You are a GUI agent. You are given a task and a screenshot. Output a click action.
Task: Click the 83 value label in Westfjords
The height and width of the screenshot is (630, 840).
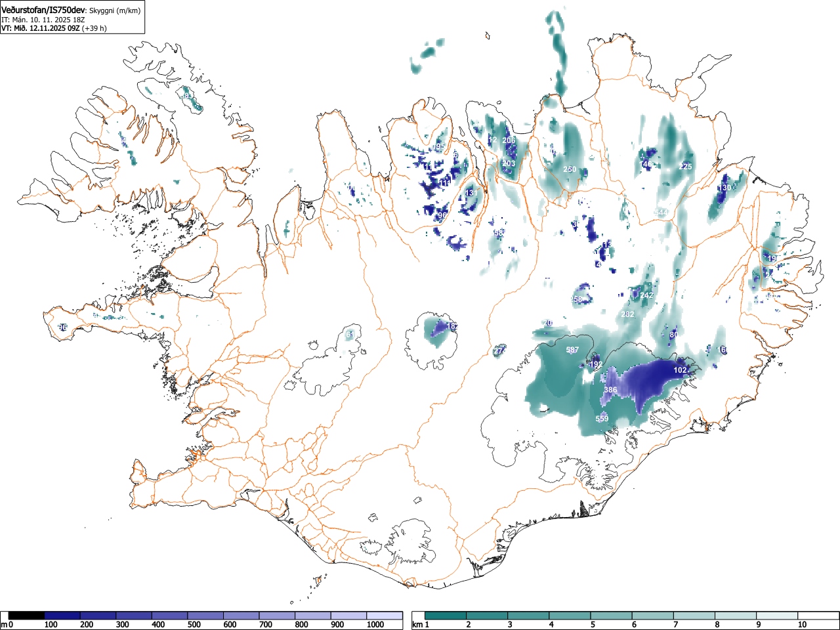click(x=188, y=96)
